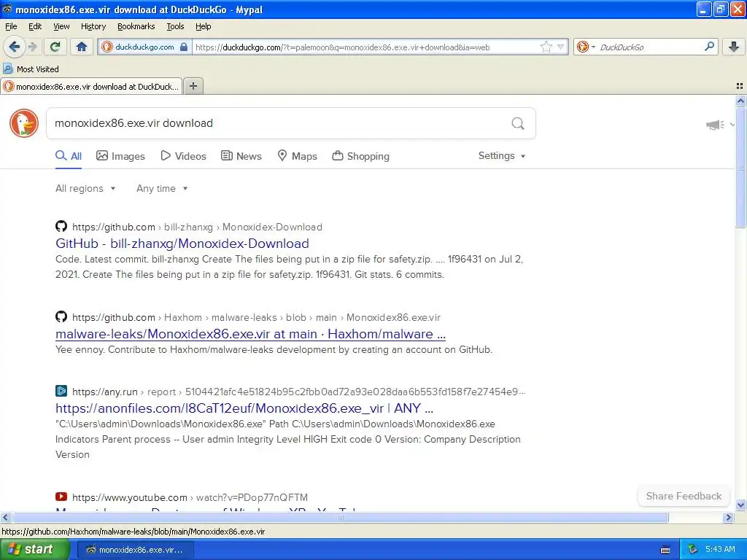
Task: Open the Help menu
Action: tap(203, 26)
